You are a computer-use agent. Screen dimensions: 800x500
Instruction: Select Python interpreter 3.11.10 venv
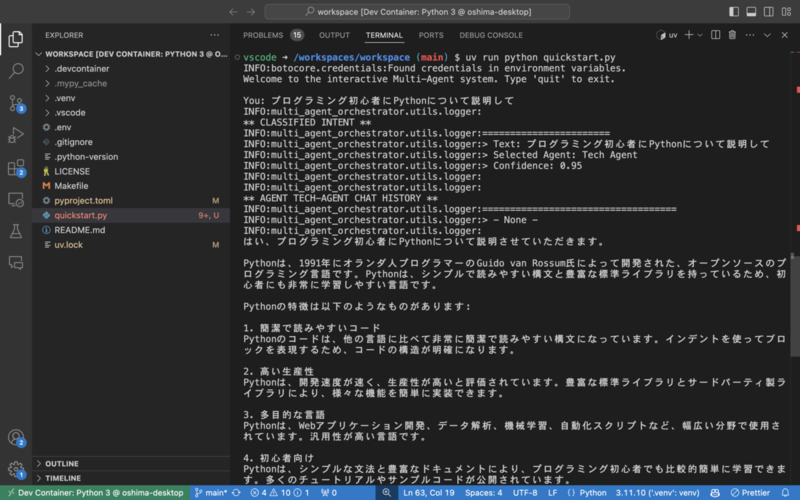coord(657,493)
